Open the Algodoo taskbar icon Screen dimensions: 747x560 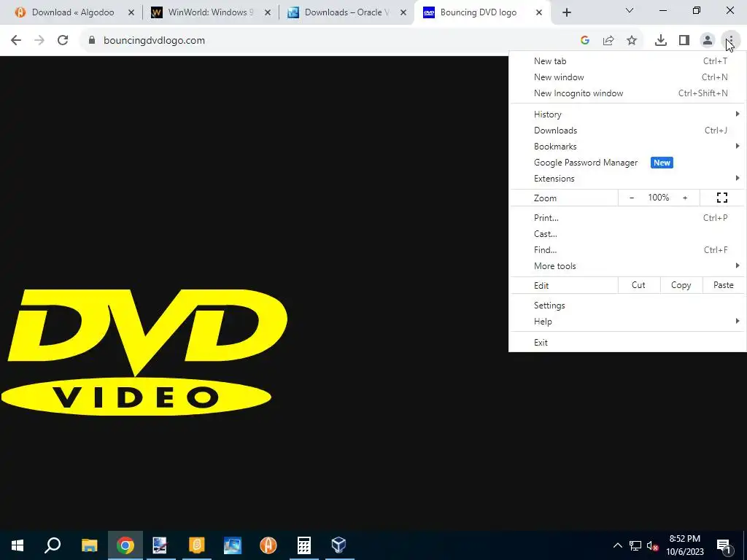click(268, 545)
